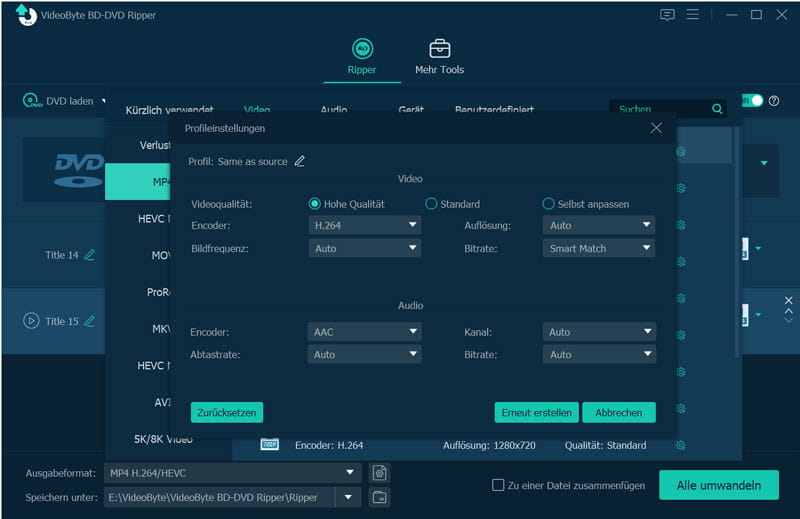Select the MP4 format in the list
The height and width of the screenshot is (519, 800).
pyautogui.click(x=138, y=181)
